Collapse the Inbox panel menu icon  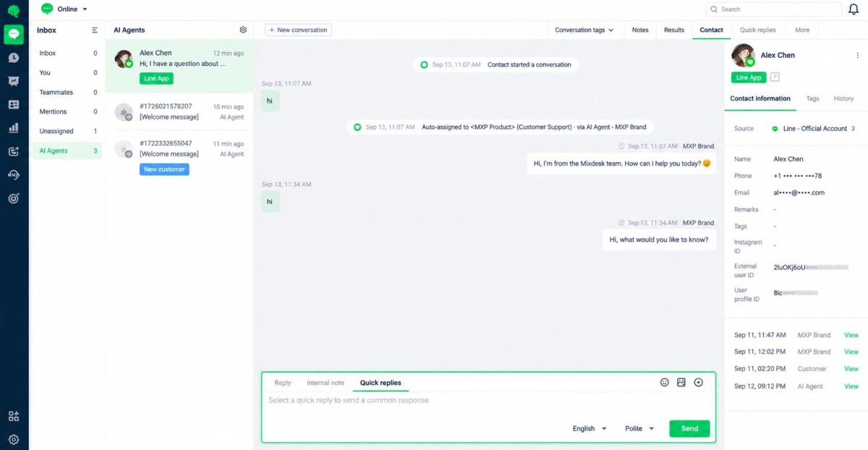click(x=95, y=30)
